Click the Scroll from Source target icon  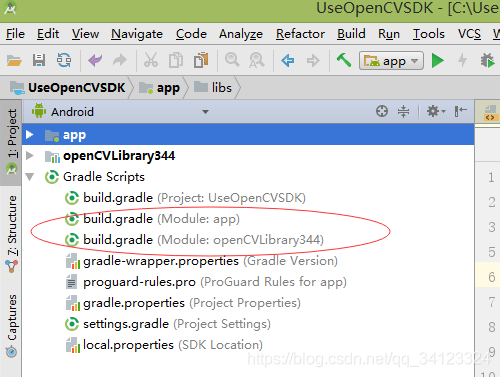(x=382, y=111)
